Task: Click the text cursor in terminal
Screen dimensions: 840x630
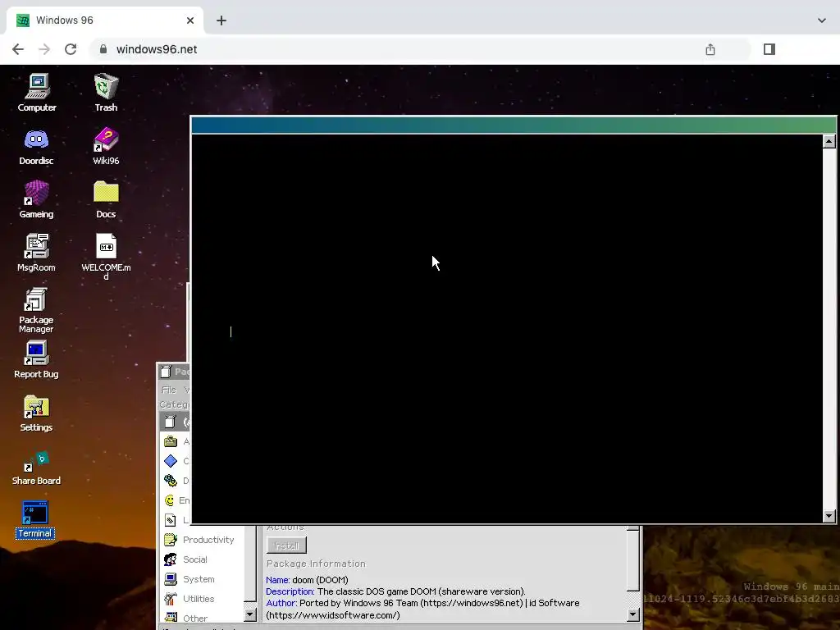Action: pos(231,331)
